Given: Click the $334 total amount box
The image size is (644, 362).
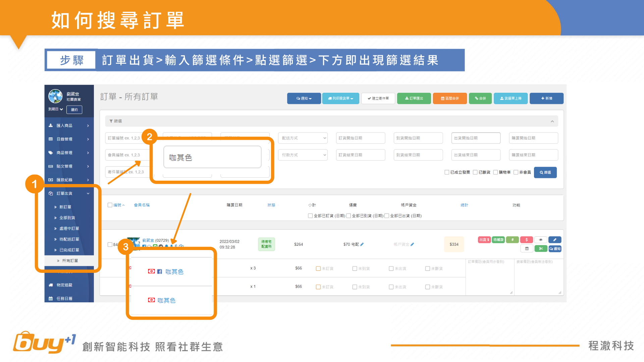Looking at the screenshot, I should coord(454,244).
